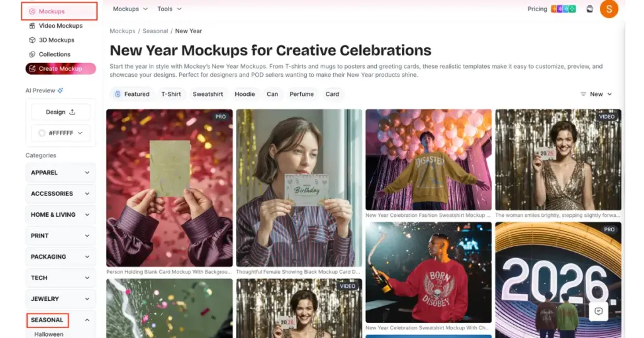Click the chat feedback icon
Viewport: 644px width, 338px height.
[599, 312]
